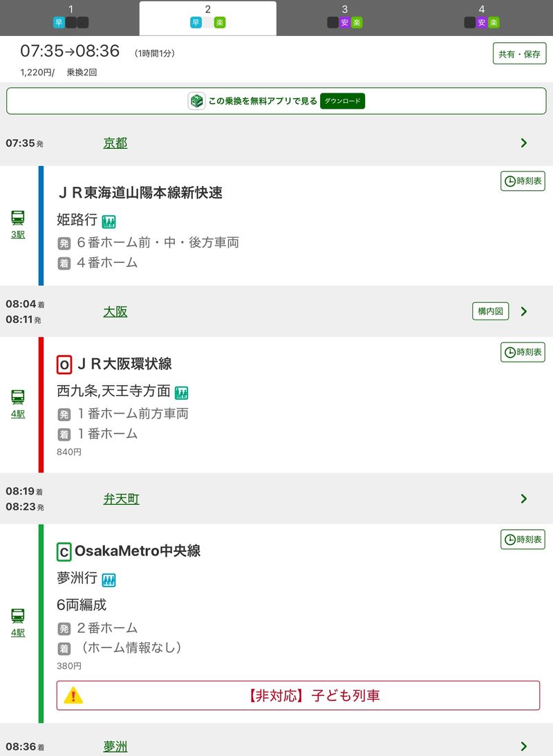Open route tab 4
Viewport: 553px width, 756px height.
tap(482, 17)
